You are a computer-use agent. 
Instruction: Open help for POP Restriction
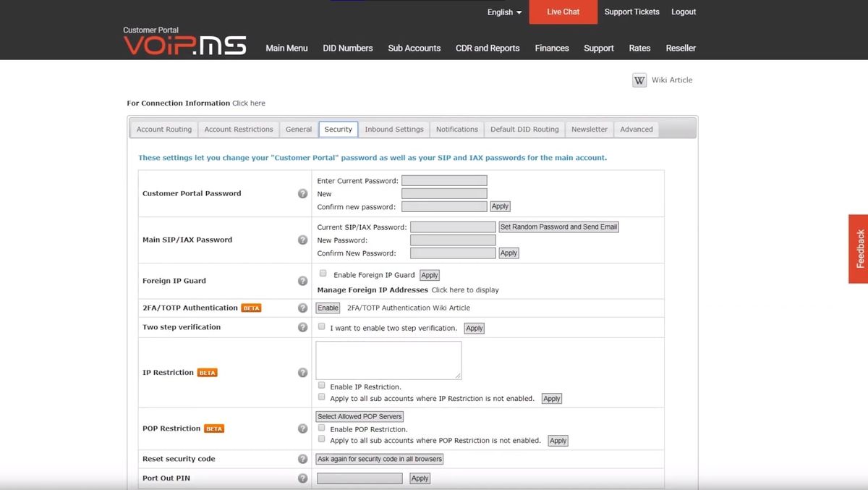coord(302,428)
